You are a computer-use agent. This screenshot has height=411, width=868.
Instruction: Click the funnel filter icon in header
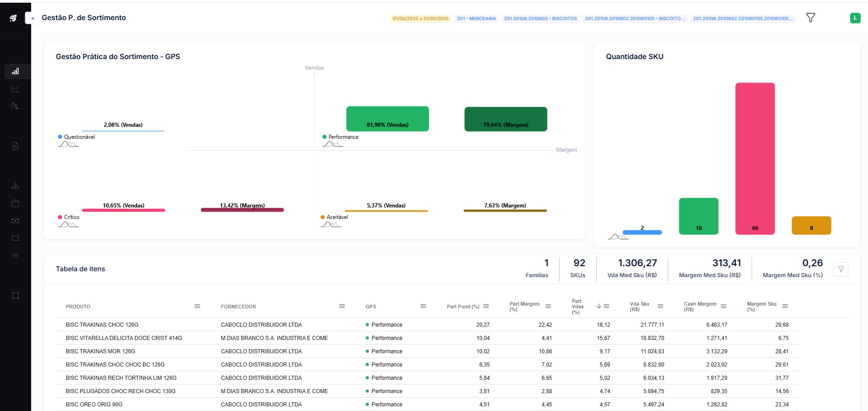click(810, 18)
